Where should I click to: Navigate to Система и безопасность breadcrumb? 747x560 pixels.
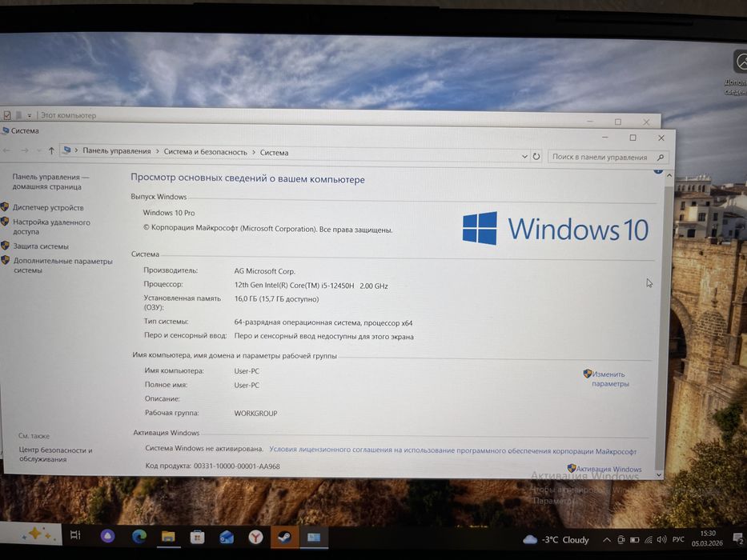pos(205,152)
